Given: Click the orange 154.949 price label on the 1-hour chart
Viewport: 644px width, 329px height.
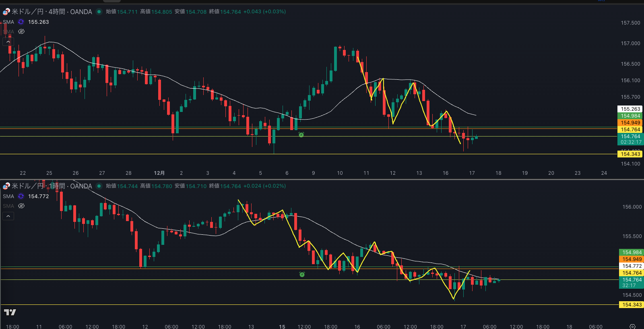Looking at the screenshot, I should 632,259.
